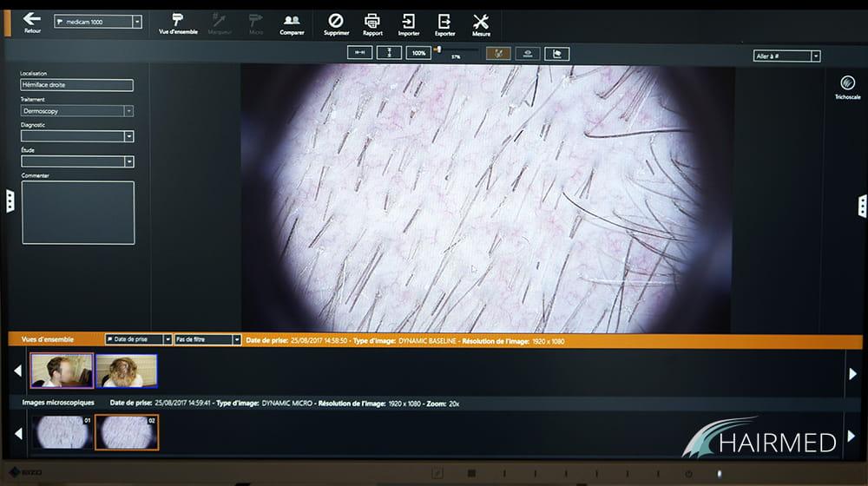Click the Exporter icon

[444, 22]
